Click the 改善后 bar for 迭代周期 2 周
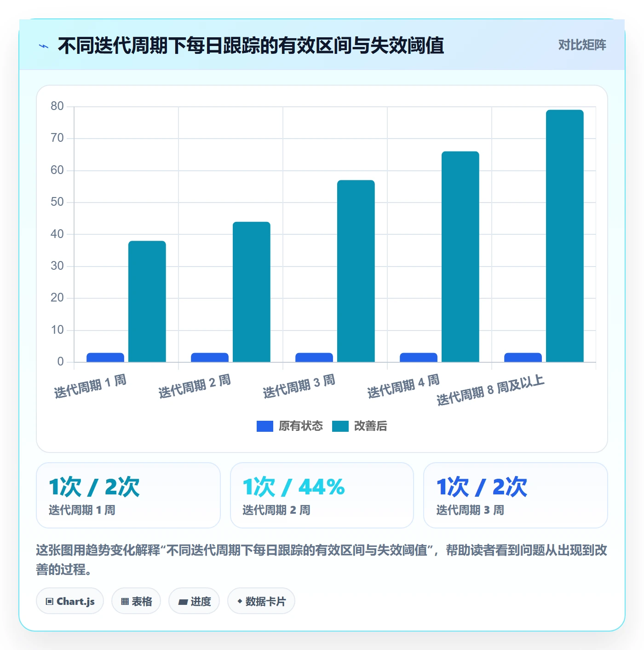This screenshot has width=644, height=650. click(252, 292)
